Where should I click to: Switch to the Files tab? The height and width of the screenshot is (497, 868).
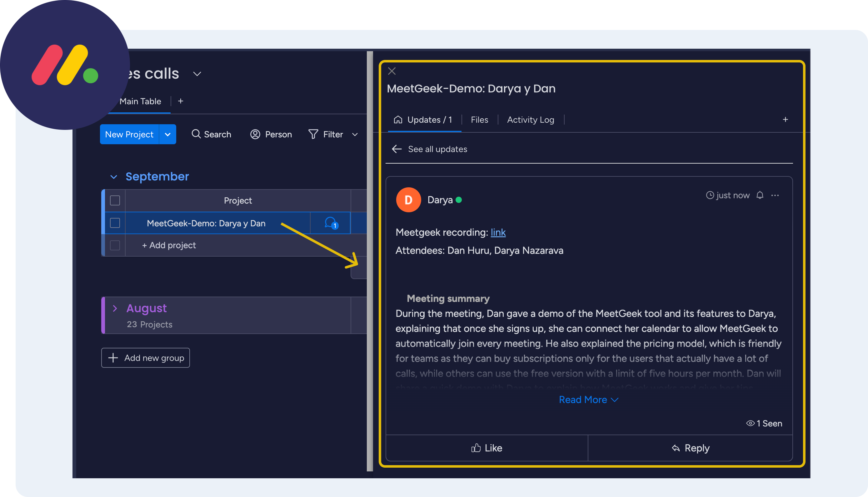coord(479,120)
